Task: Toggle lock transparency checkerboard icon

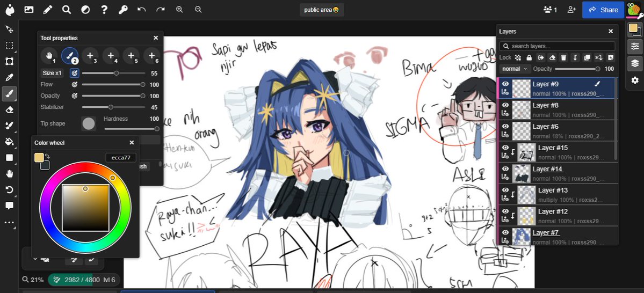Action: click(x=518, y=57)
